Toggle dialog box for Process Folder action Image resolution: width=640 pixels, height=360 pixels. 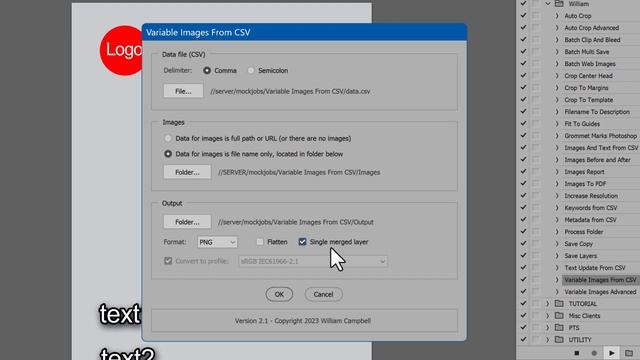536,232
